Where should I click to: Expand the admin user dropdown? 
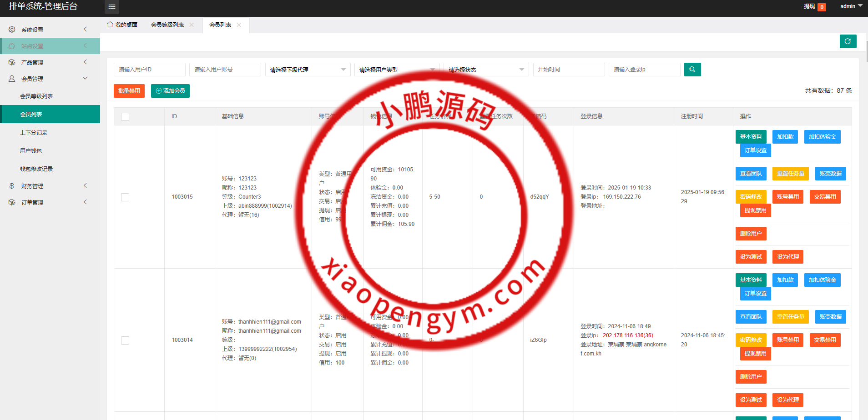point(851,6)
